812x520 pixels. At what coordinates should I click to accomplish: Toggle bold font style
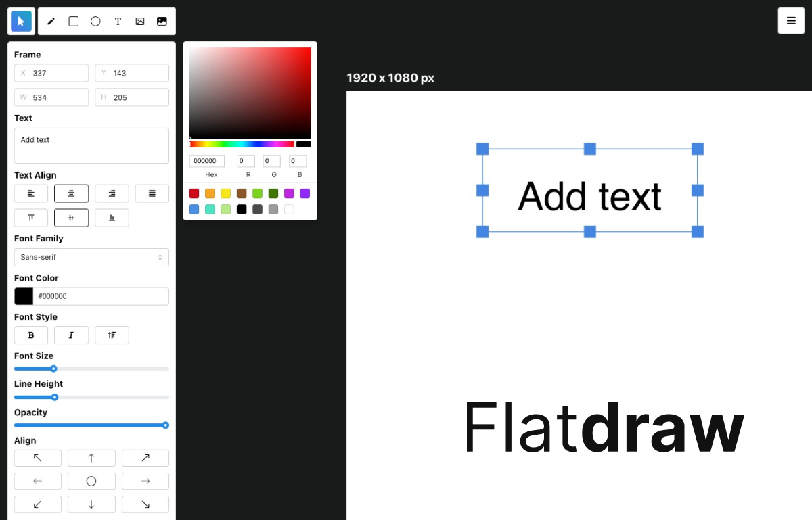tap(30, 335)
